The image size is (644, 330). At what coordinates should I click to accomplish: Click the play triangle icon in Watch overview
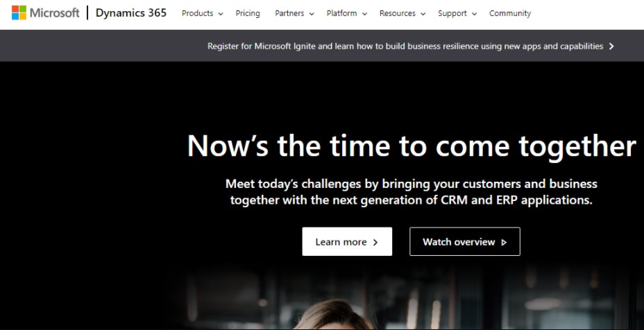[x=504, y=243]
